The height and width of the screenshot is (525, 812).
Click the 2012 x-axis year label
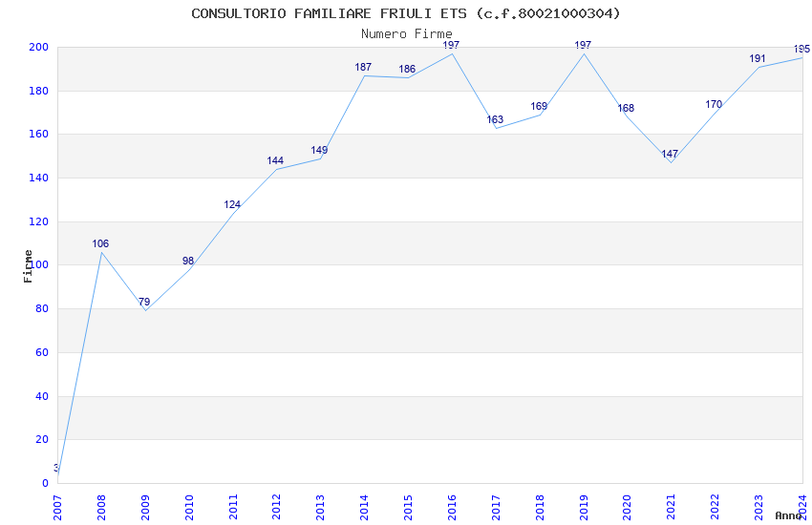coord(276,508)
